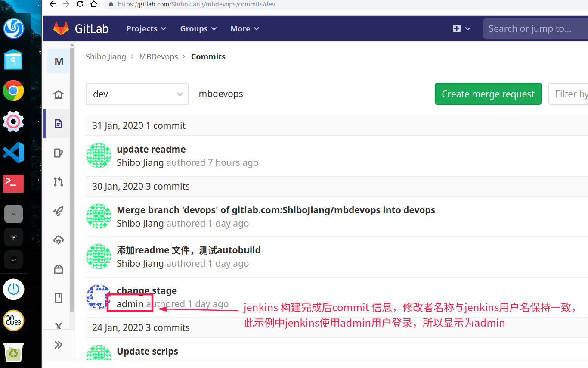Open the '添加readme 文件' commit
The width and height of the screenshot is (588, 368).
pos(189,250)
